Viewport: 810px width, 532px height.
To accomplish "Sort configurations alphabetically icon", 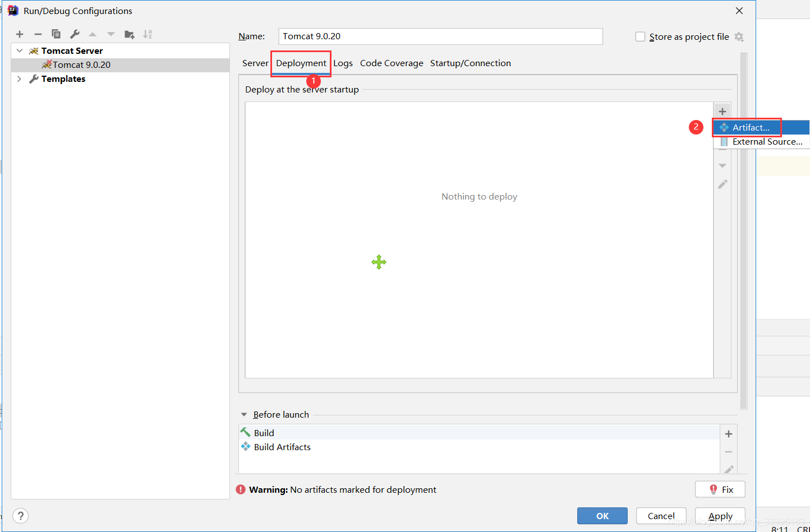I will coord(148,34).
